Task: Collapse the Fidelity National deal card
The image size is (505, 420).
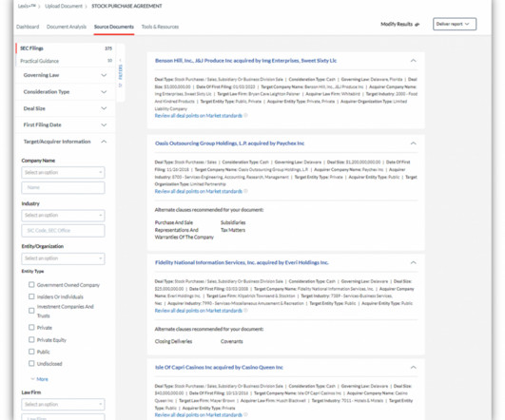Action: [x=413, y=262]
